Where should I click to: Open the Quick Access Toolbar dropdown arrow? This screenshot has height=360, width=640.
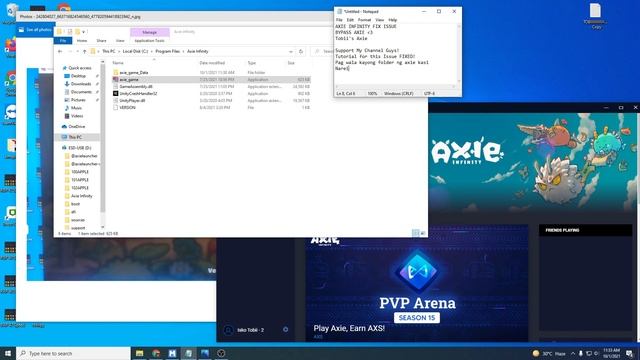(84, 32)
